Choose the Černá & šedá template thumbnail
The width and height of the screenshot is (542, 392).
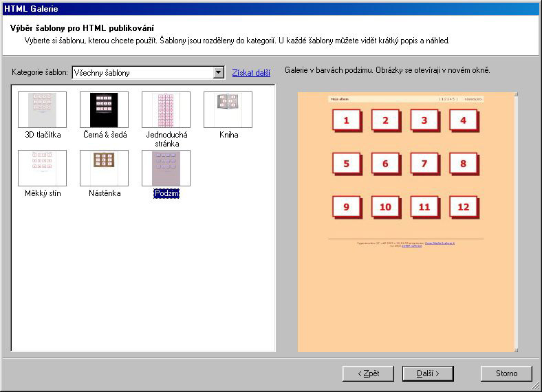click(104, 109)
